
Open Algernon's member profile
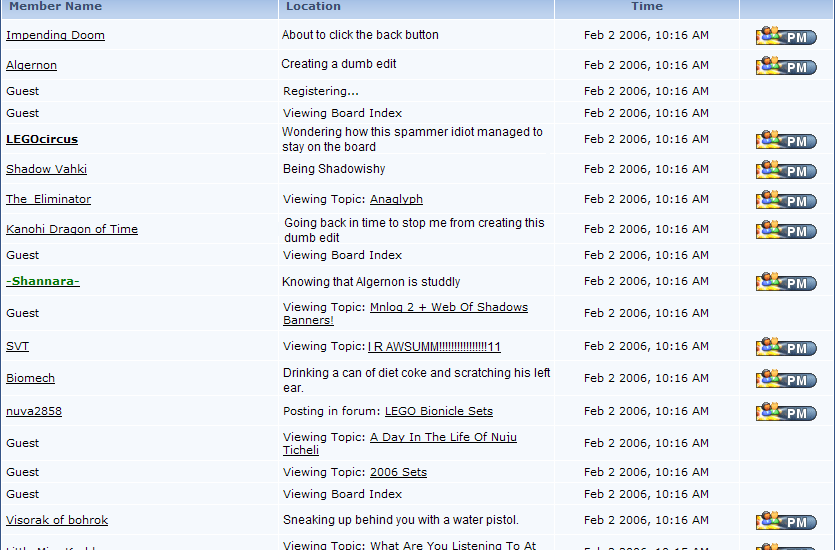click(31, 65)
